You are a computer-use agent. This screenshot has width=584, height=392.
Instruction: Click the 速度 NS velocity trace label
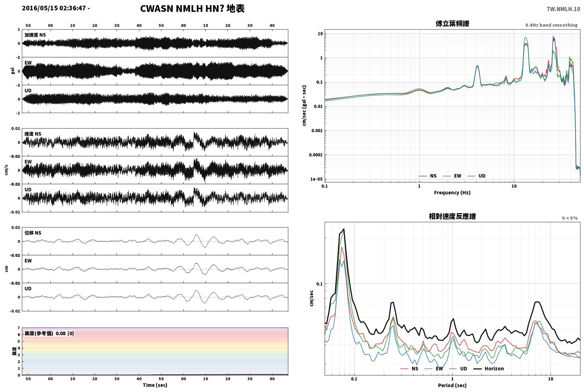[33, 134]
